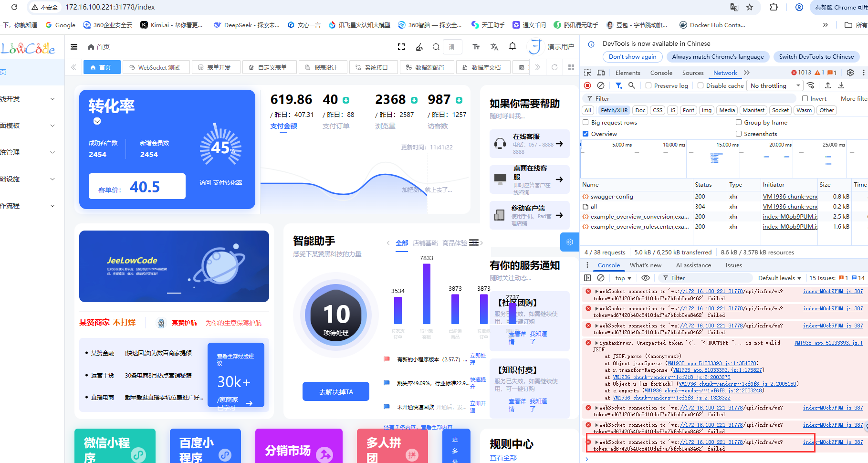Click the Don't show again button
The width and height of the screenshot is (868, 463).
(x=632, y=57)
